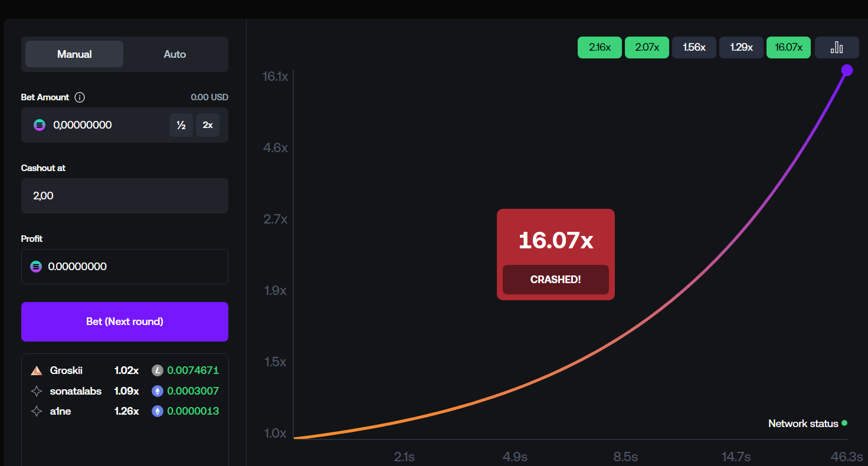The image size is (868, 466).
Task: Switch to the Manual tab
Action: click(x=74, y=54)
